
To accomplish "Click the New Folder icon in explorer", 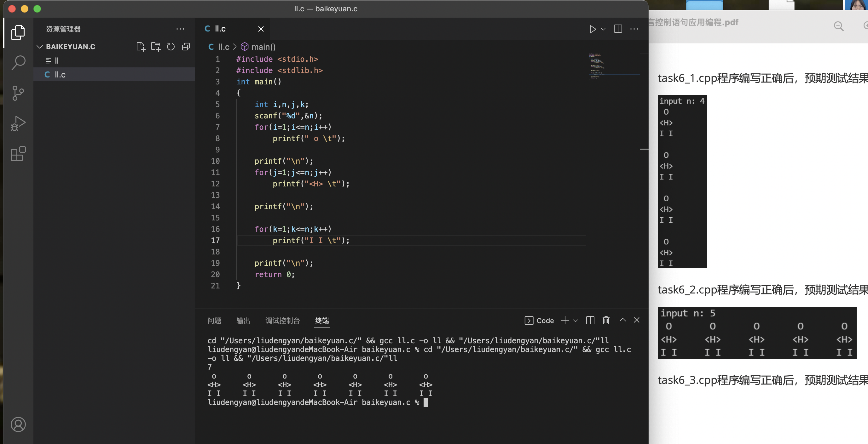I will (156, 47).
